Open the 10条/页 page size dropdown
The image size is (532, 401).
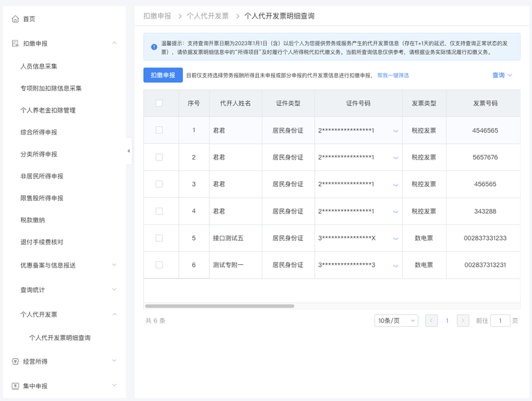click(395, 321)
